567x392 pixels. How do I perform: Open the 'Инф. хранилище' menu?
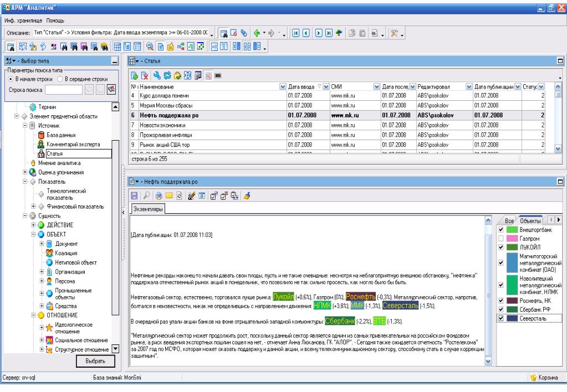pos(23,20)
